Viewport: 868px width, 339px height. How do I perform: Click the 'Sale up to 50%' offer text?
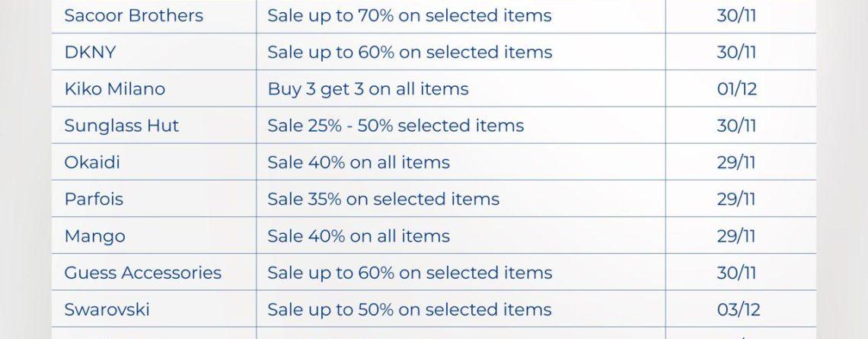pos(409,309)
